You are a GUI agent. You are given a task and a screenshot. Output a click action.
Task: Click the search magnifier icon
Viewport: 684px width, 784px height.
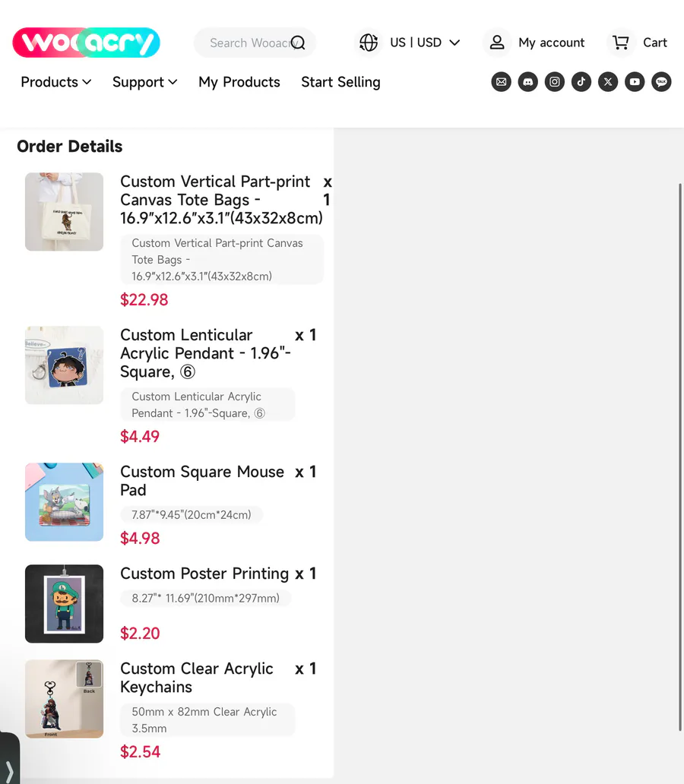coord(298,43)
